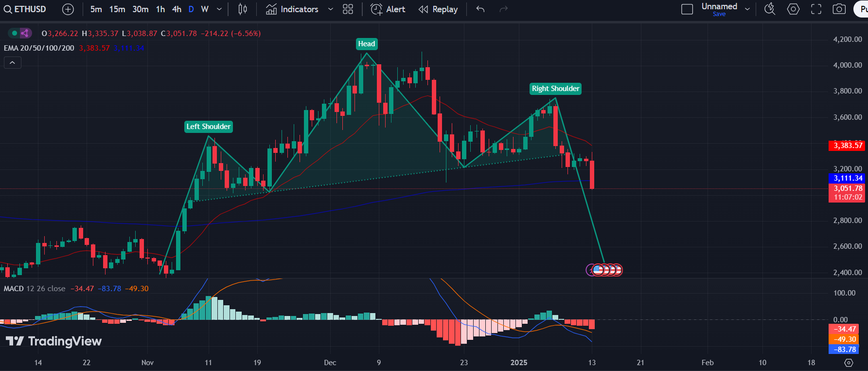Open the Indicators dialog

tap(292, 9)
